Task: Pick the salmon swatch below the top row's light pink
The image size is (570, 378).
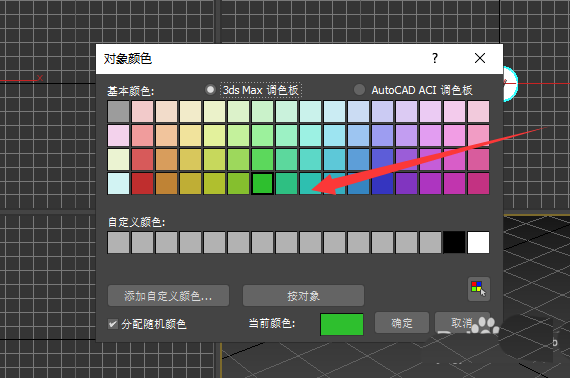Action: [142, 136]
